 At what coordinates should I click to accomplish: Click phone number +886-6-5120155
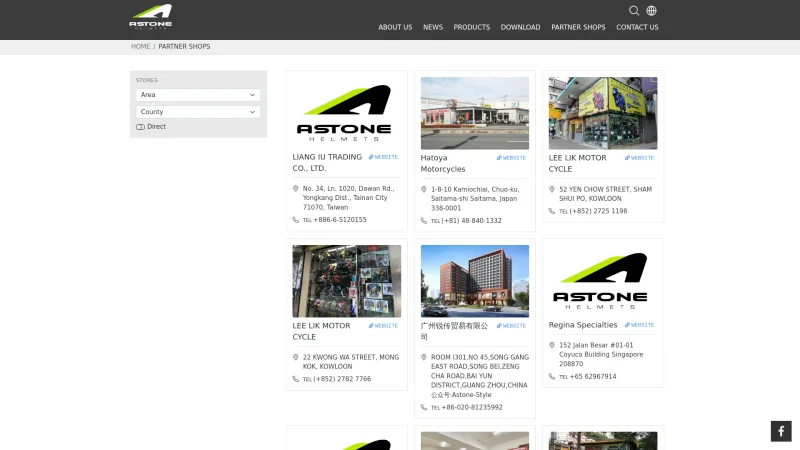click(340, 220)
